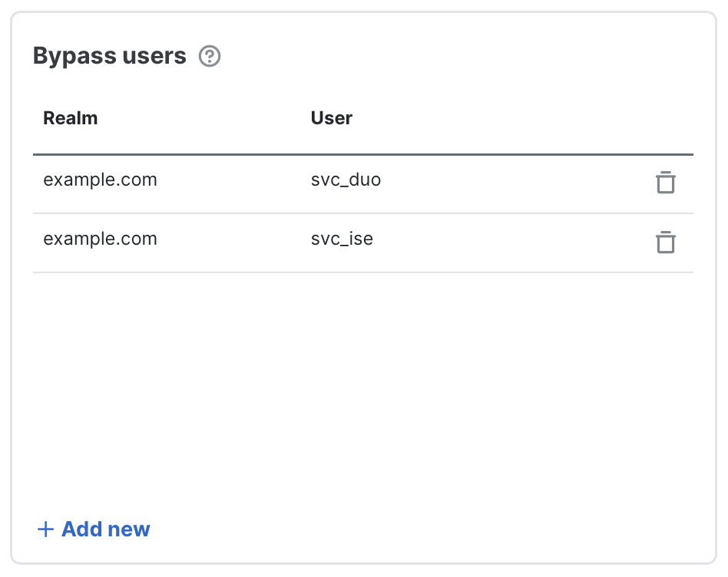Click the empty area below the table
The width and height of the screenshot is (728, 577).
pyautogui.click(x=361, y=384)
